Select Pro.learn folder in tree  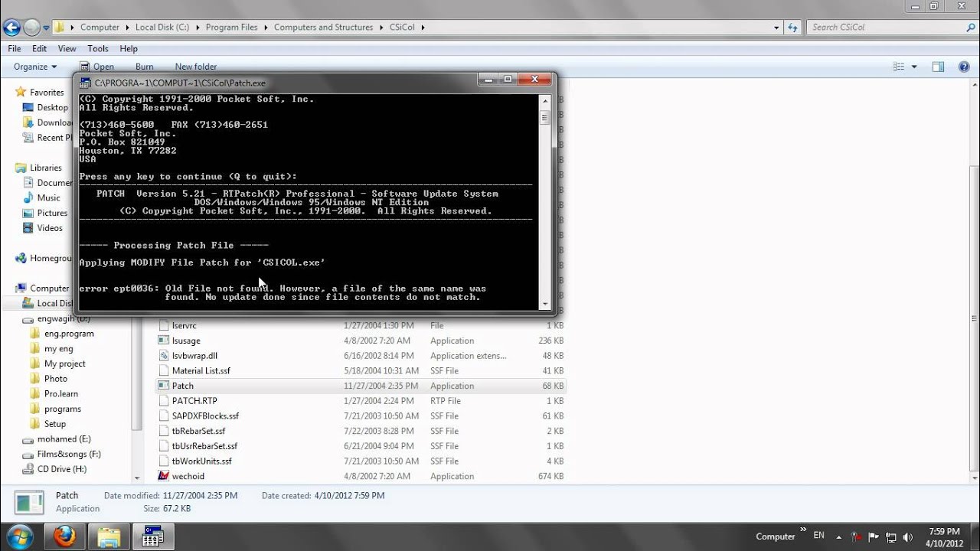pos(60,393)
